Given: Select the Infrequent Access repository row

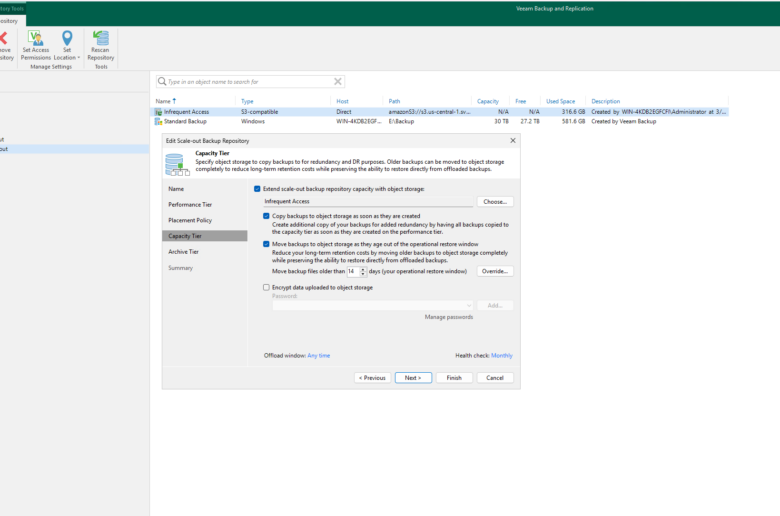Looking at the screenshot, I should point(441,112).
